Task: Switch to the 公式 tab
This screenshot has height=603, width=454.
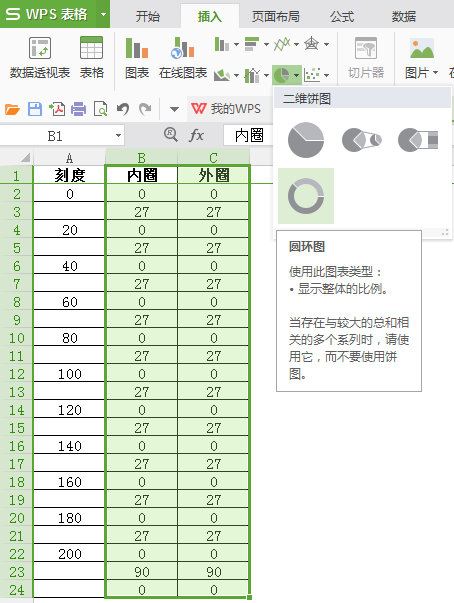Action: 342,17
